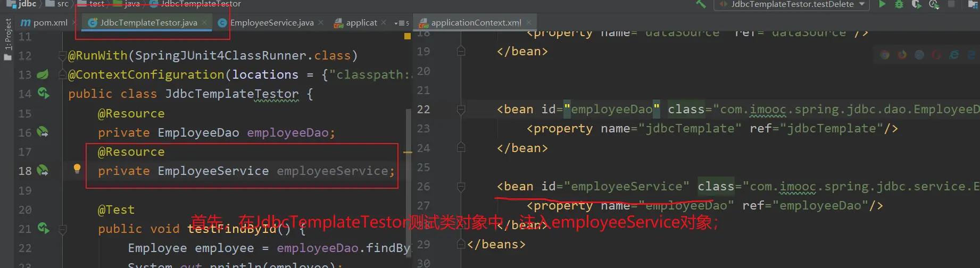
Task: Click run test gutter icon on line 21
Action: (43, 229)
